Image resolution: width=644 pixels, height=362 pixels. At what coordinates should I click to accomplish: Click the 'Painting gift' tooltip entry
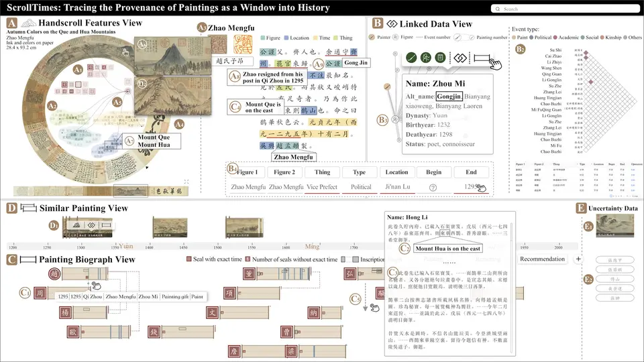tap(175, 296)
